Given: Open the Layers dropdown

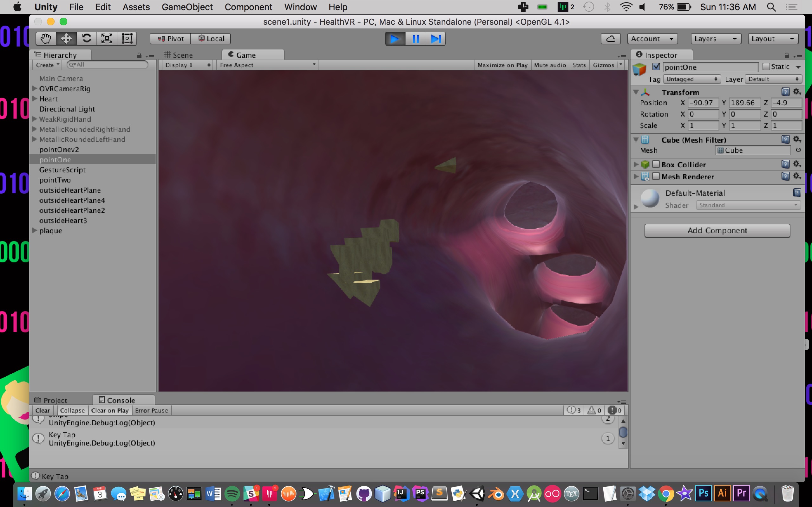Looking at the screenshot, I should point(715,39).
